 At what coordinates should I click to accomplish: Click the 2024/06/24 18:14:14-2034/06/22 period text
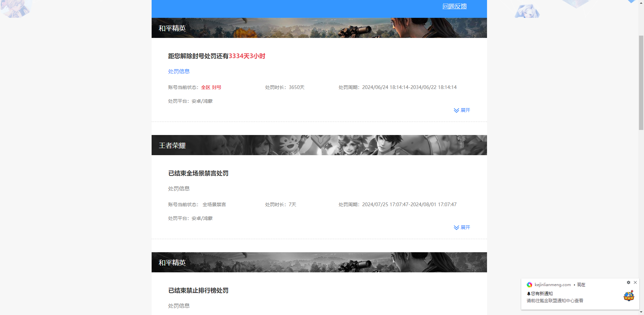click(x=410, y=87)
